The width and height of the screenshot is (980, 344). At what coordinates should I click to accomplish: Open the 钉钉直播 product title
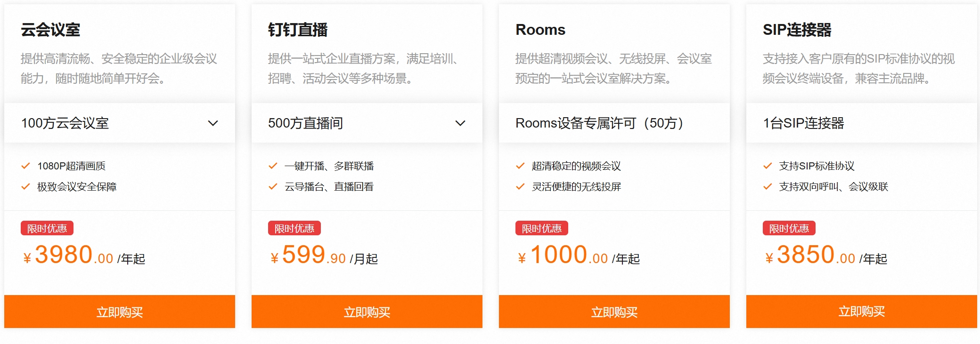pos(298,30)
